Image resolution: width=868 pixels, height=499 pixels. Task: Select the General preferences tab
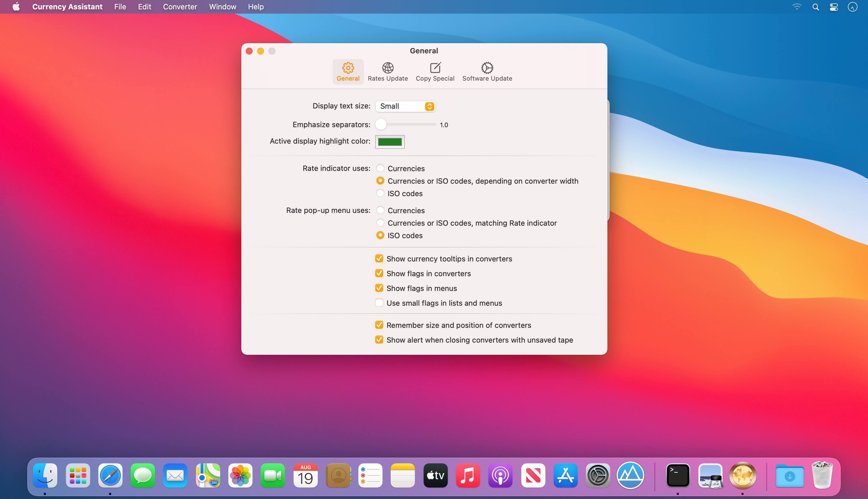(x=348, y=72)
